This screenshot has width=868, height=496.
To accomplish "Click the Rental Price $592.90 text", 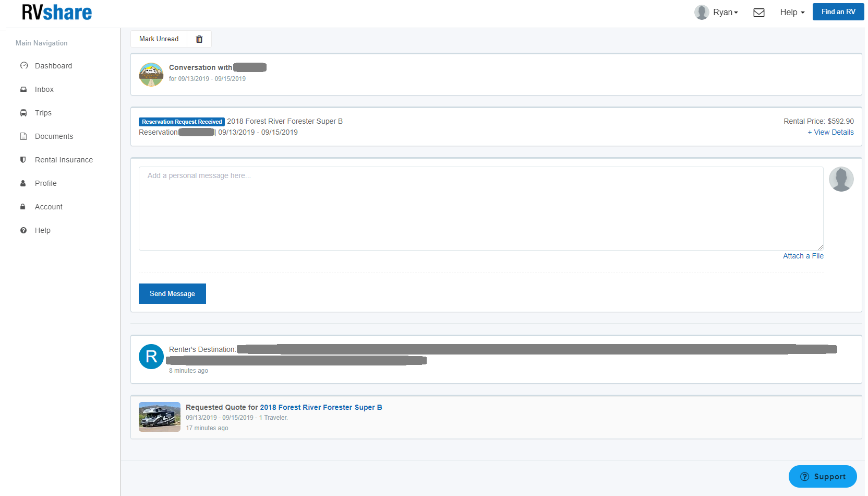I will pyautogui.click(x=818, y=121).
